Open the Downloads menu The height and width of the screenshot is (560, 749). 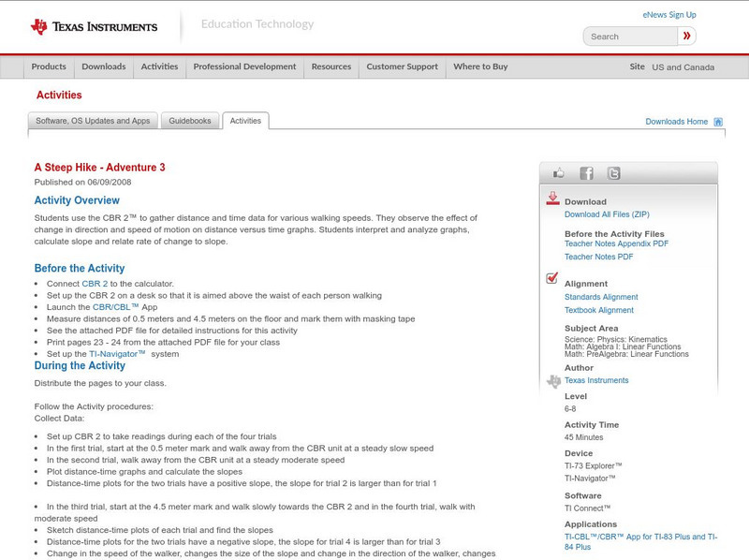[x=104, y=66]
